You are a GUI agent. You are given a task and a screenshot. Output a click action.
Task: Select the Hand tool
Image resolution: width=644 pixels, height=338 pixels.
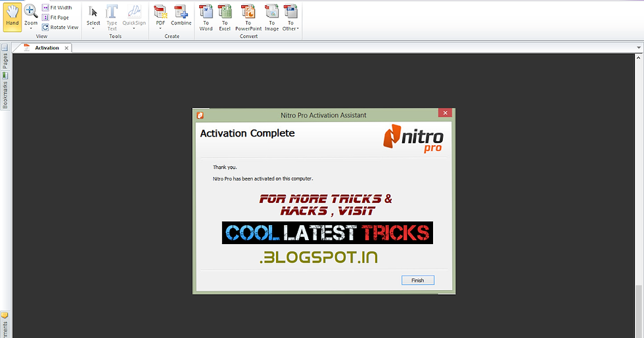[x=12, y=17]
